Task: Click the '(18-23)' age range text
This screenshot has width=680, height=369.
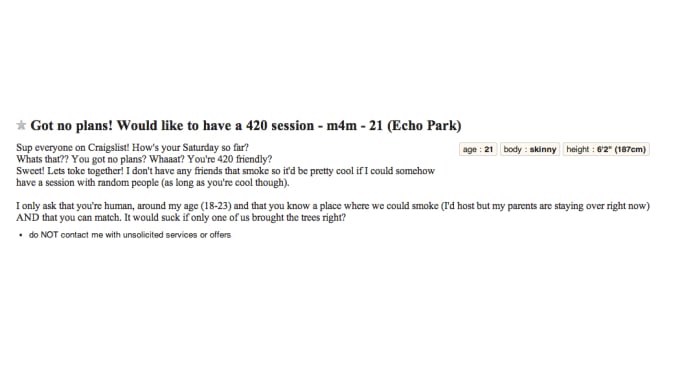Action: [216, 206]
